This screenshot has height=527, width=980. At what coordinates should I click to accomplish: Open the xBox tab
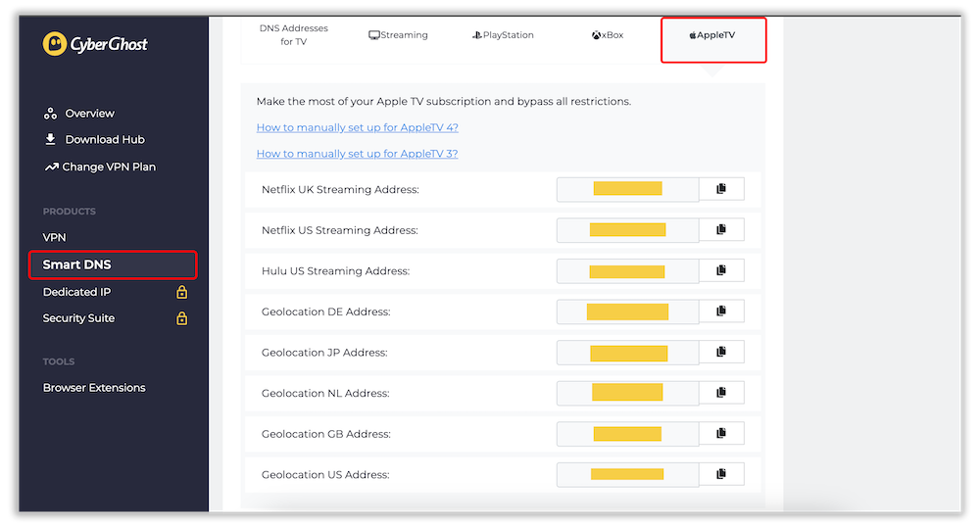point(608,35)
